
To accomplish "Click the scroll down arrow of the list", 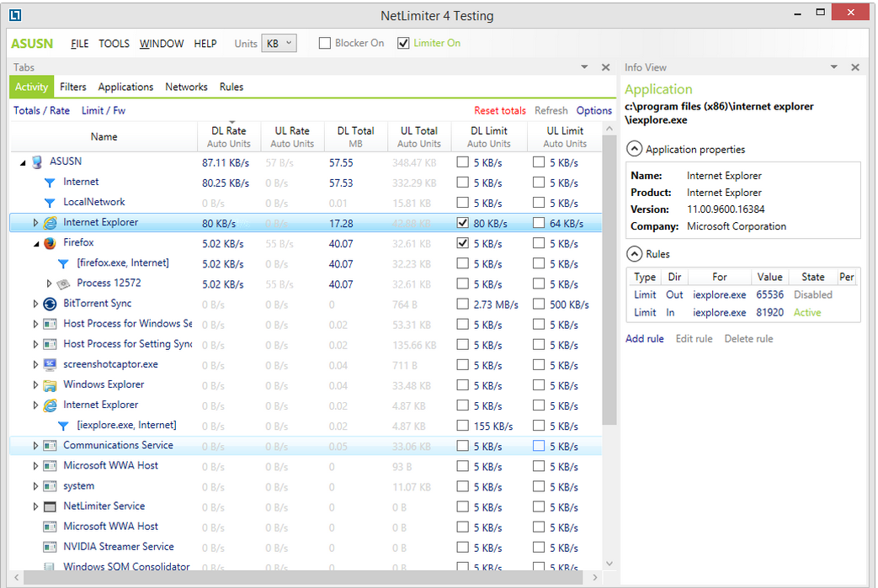I will point(609,564).
